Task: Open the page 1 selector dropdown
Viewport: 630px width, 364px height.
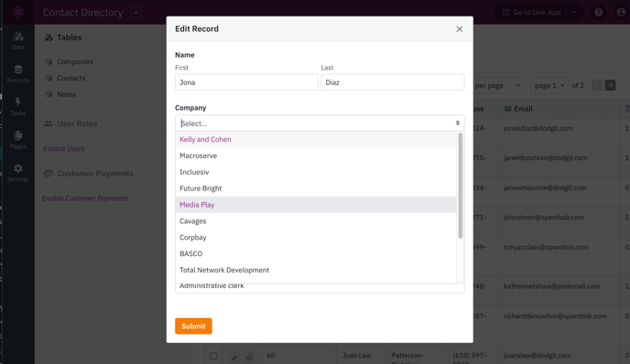Action: click(x=549, y=85)
